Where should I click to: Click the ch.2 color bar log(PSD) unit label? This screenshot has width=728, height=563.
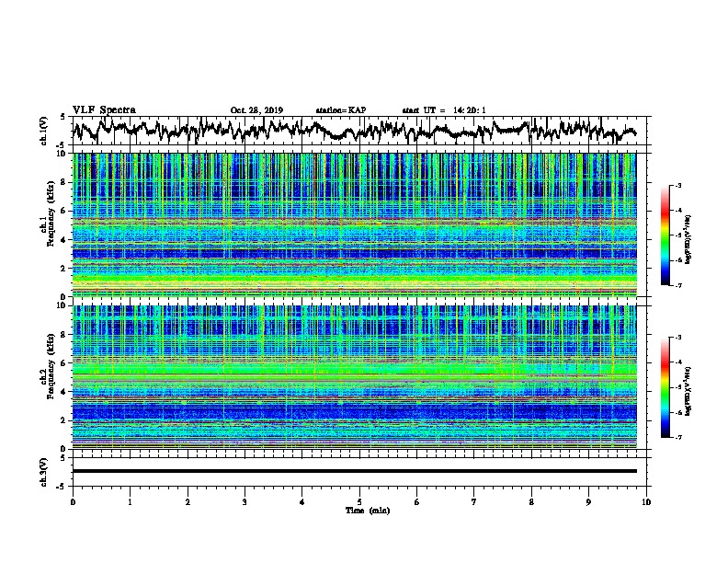point(688,391)
